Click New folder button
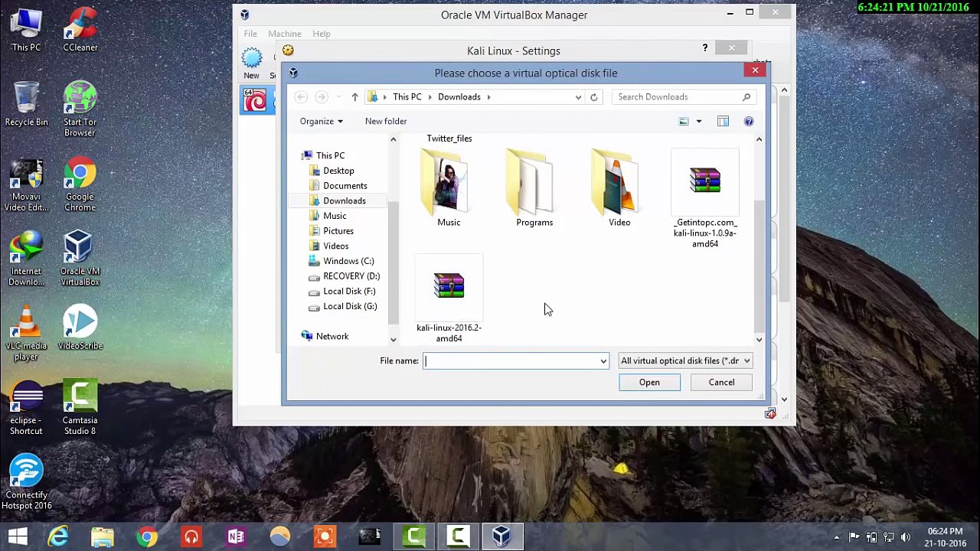980x551 pixels. click(386, 121)
